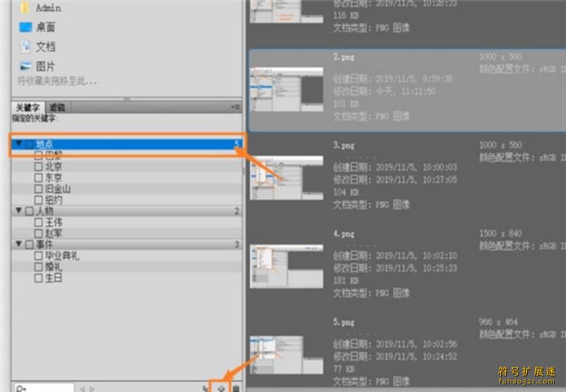Click the new keyword icon at panel bottom
The height and width of the screenshot is (392, 566).
tap(221, 388)
